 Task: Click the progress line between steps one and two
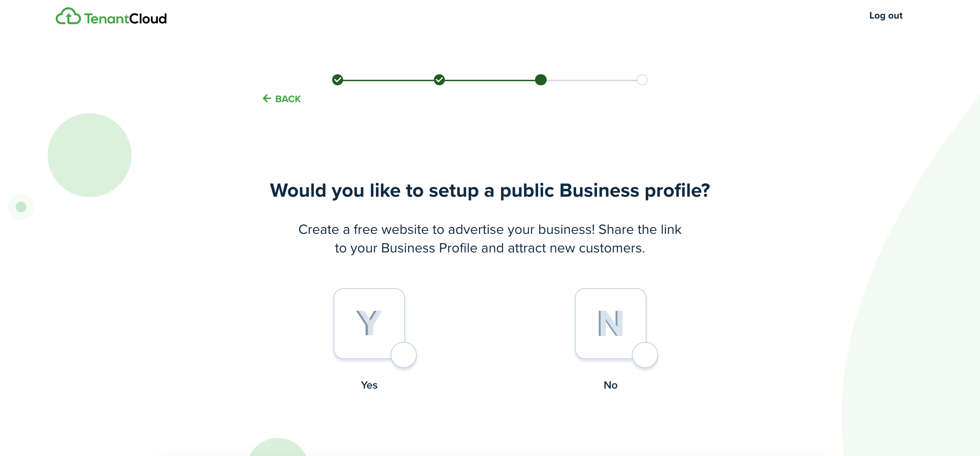click(389, 80)
